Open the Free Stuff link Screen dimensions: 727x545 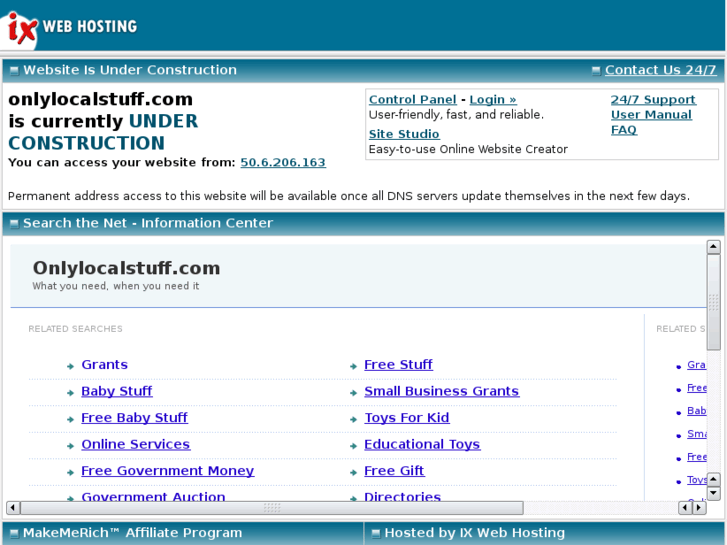[398, 365]
